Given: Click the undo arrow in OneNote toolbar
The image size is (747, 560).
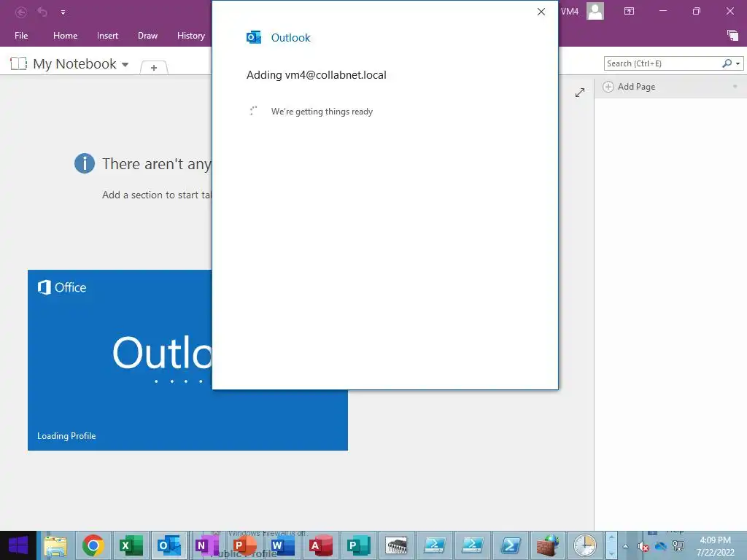Looking at the screenshot, I should tap(42, 12).
